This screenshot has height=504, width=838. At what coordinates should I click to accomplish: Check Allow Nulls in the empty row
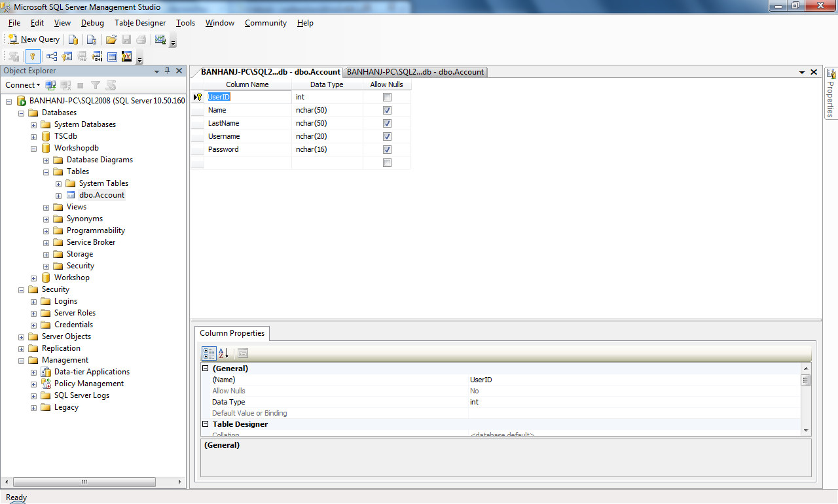(387, 162)
